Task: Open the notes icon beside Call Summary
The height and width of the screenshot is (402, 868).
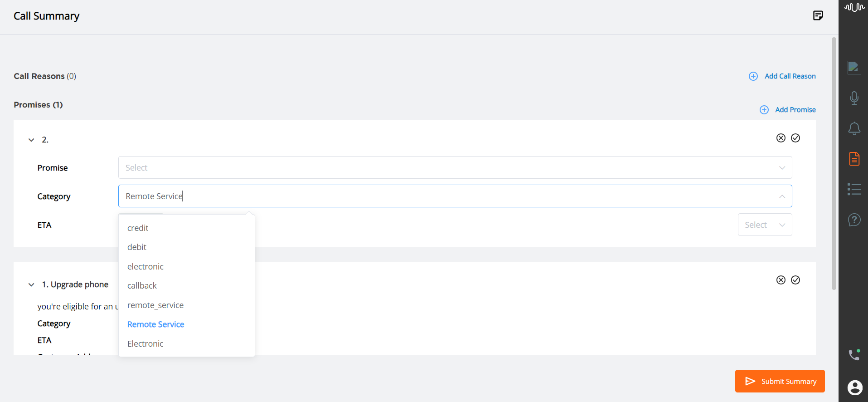Action: point(818,16)
